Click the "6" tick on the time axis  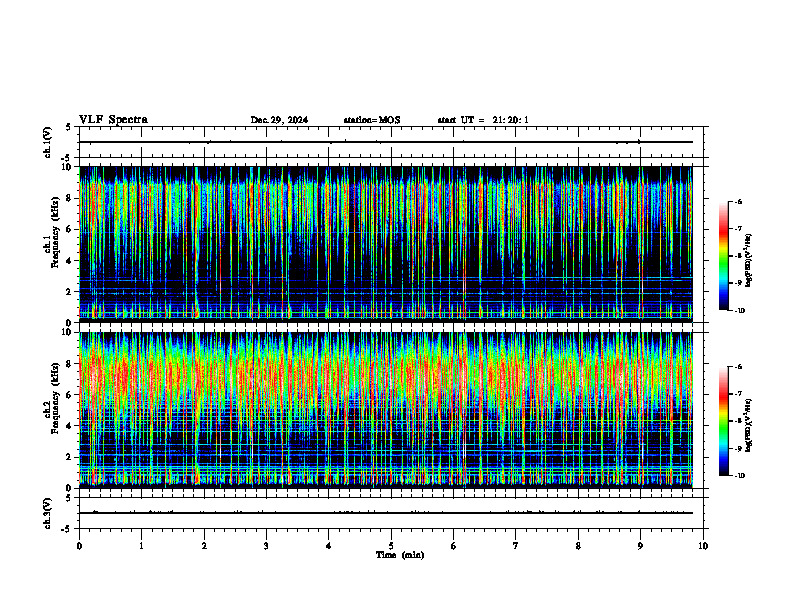(454, 546)
